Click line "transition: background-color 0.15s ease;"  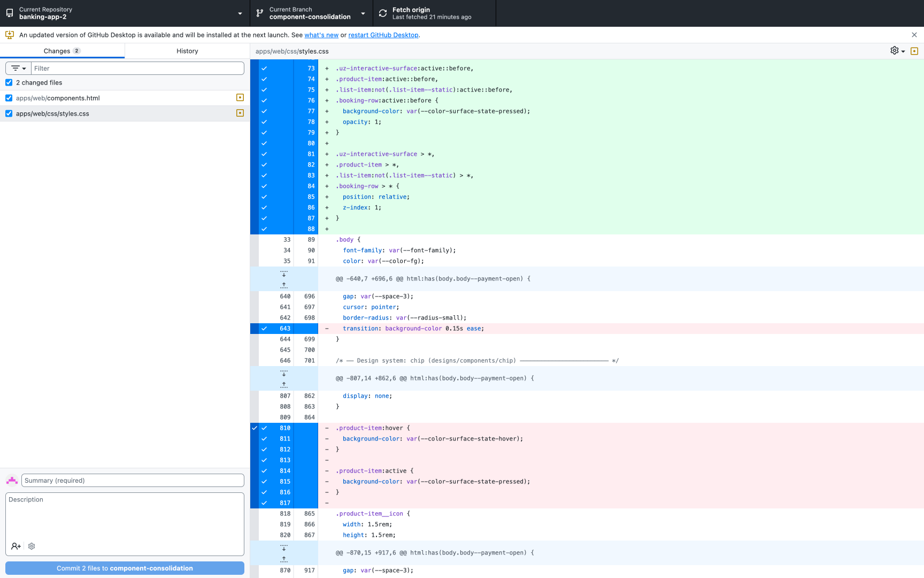pos(413,329)
